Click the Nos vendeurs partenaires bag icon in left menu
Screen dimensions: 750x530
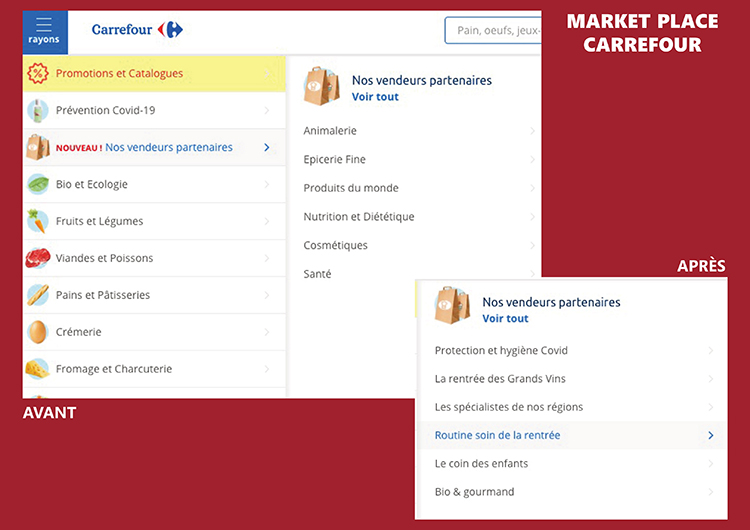tap(38, 147)
